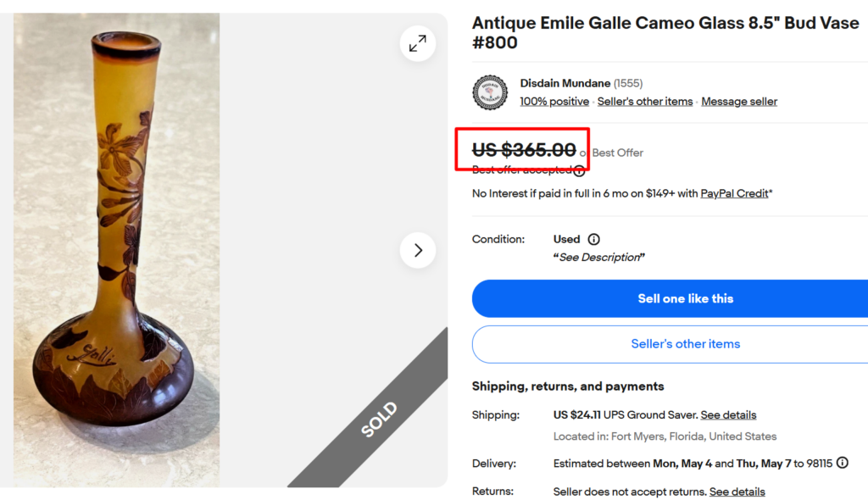This screenshot has width=868, height=500.
Task: Click the outlined Seller's other items button
Action: click(x=685, y=344)
